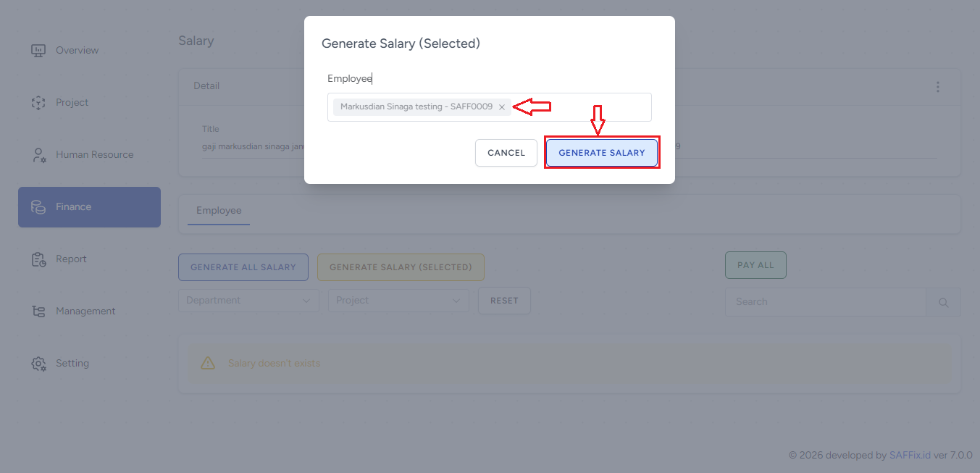Click the Management tree icon

tap(38, 311)
